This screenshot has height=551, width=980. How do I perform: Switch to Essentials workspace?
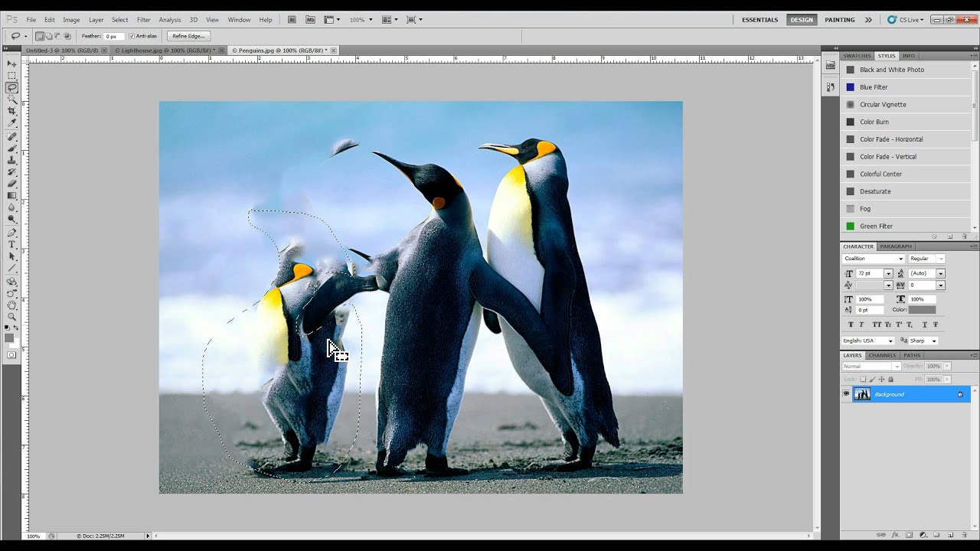coord(759,20)
